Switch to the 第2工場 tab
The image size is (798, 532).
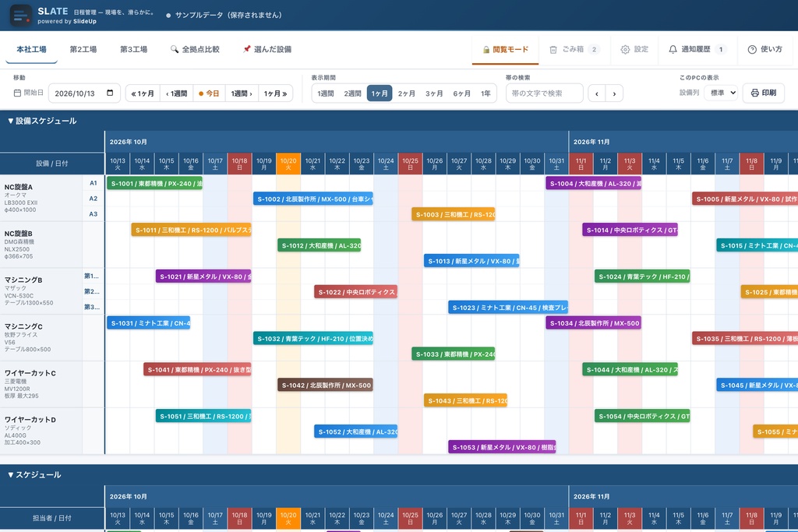point(83,49)
